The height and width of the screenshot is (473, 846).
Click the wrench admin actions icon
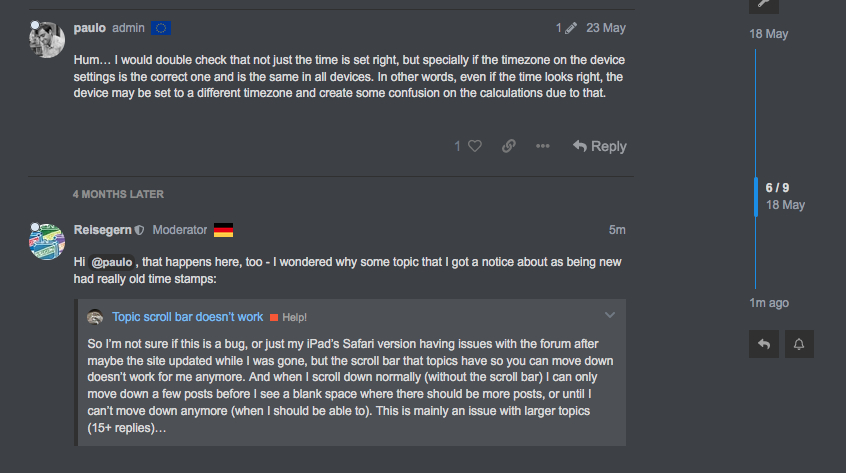763,3
